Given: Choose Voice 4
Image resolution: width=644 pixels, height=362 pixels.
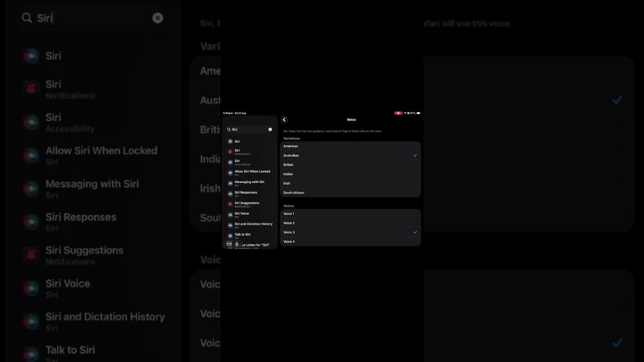Looking at the screenshot, I should [350, 241].
